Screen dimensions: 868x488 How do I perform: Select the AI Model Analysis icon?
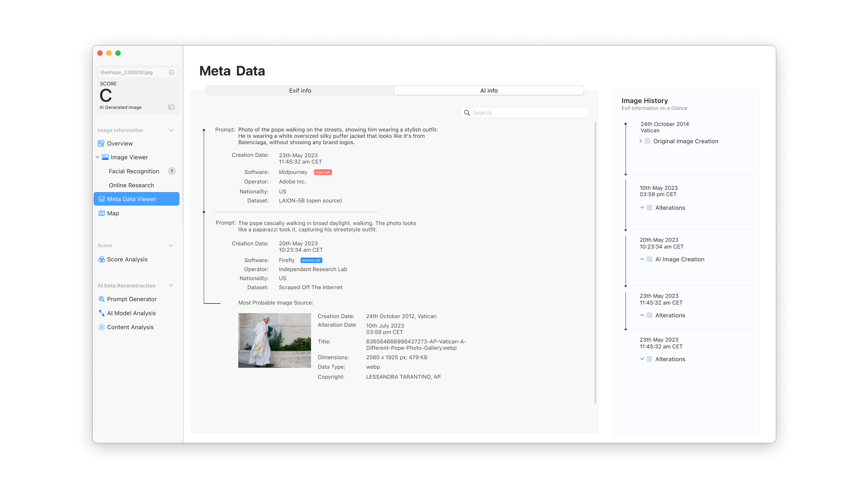[102, 313]
